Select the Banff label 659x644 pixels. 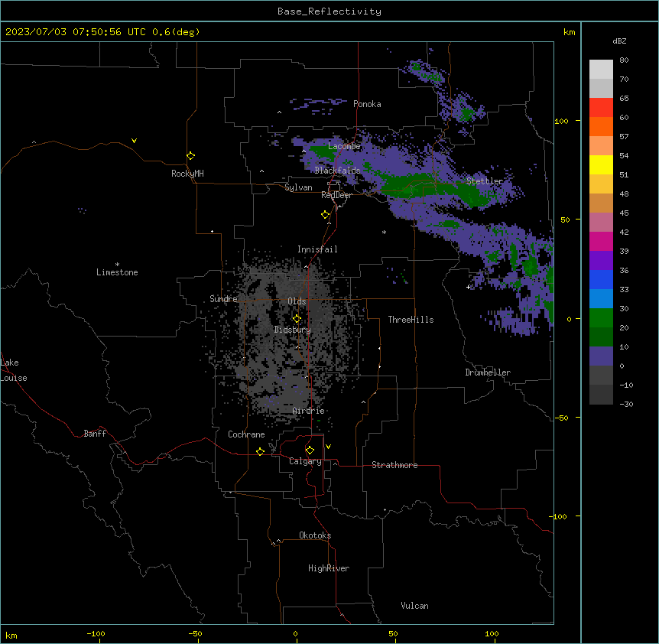click(95, 434)
